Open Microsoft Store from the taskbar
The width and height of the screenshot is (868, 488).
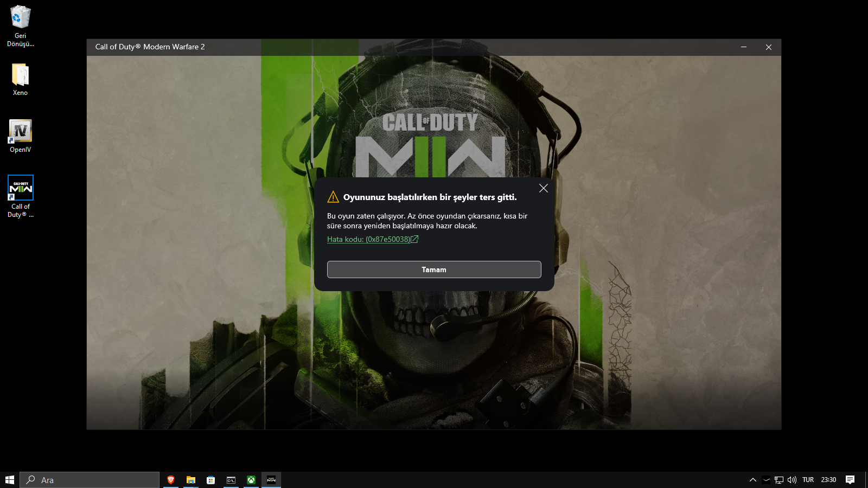(x=211, y=480)
